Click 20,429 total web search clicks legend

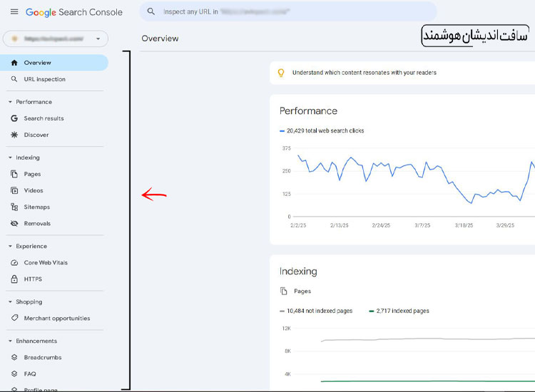click(322, 130)
